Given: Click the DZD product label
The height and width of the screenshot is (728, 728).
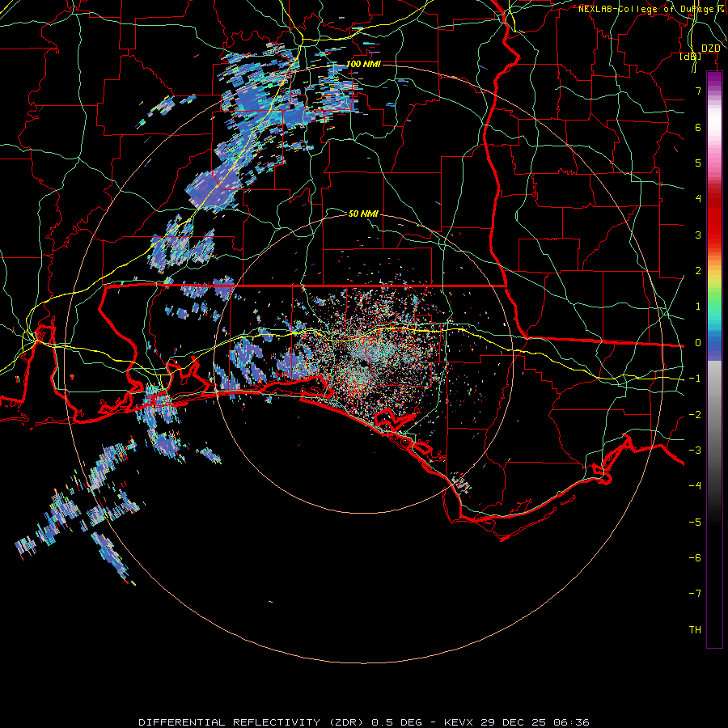Looking at the screenshot, I should (x=711, y=49).
